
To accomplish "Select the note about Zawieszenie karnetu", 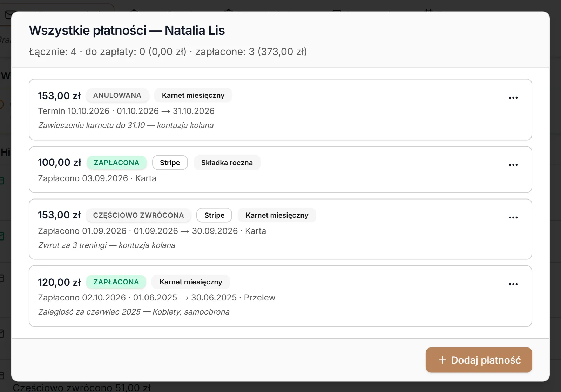I will [x=126, y=125].
